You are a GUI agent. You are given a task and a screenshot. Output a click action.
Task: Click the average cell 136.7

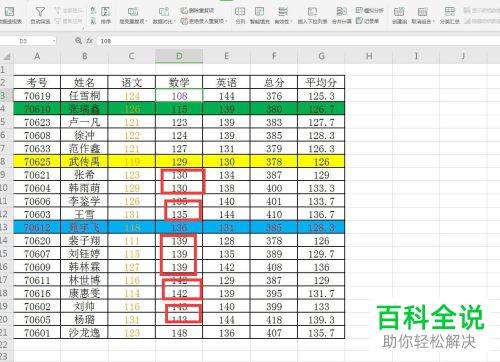coord(321,214)
